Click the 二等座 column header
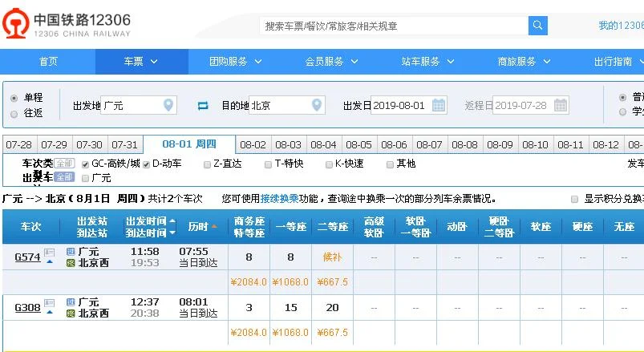 click(332, 227)
